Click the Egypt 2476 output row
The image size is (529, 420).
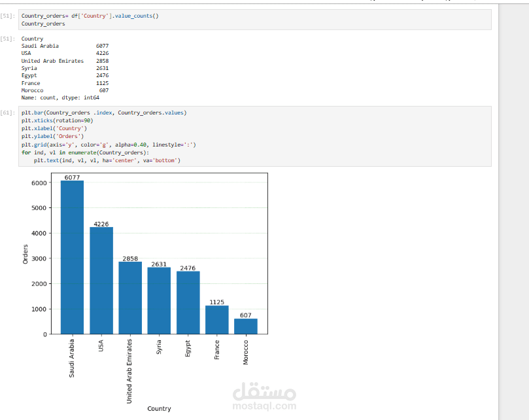(65, 76)
